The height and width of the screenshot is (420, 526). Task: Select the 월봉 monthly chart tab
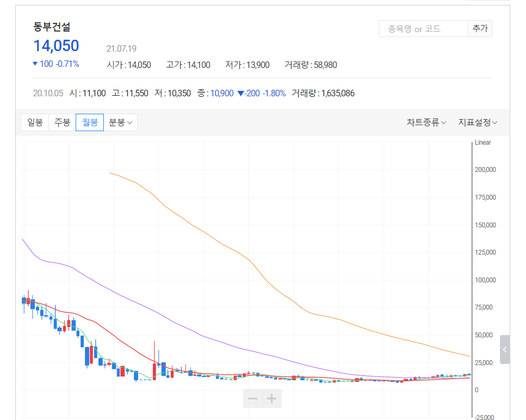[90, 122]
